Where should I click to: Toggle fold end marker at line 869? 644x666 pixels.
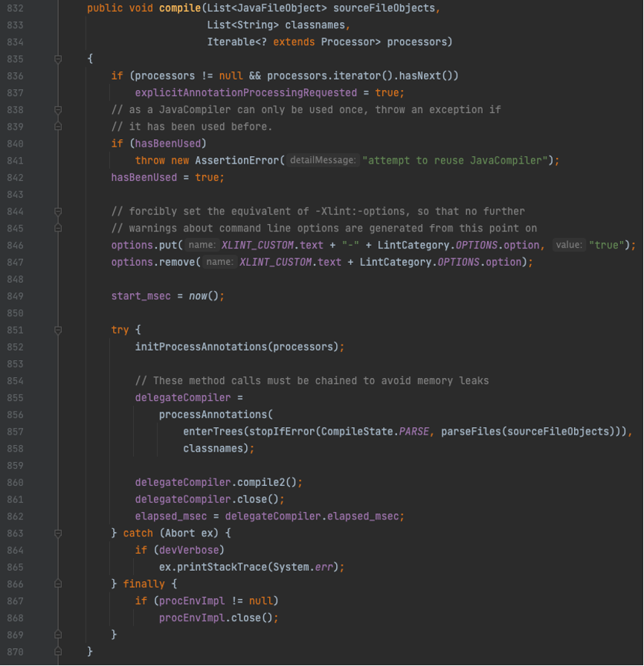pyautogui.click(x=58, y=635)
